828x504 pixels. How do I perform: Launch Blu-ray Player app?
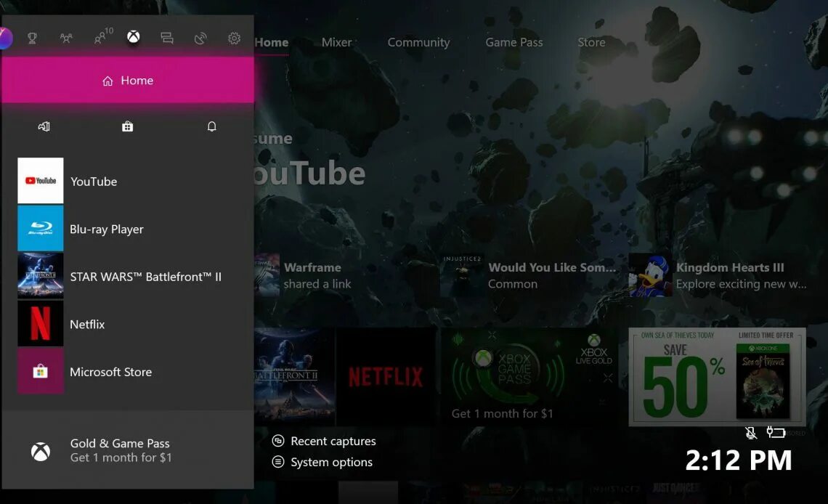point(128,229)
